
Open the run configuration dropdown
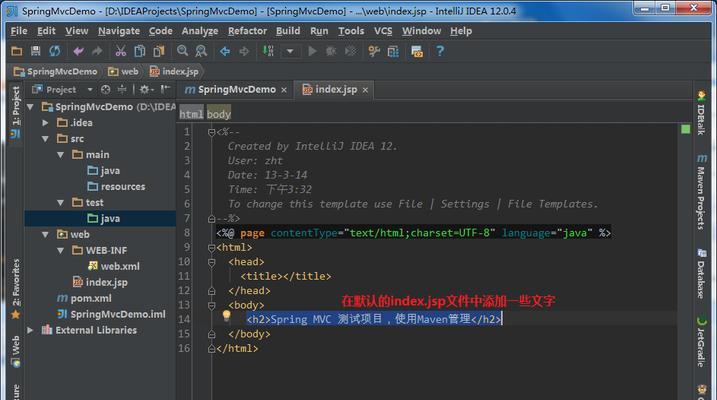tap(290, 51)
